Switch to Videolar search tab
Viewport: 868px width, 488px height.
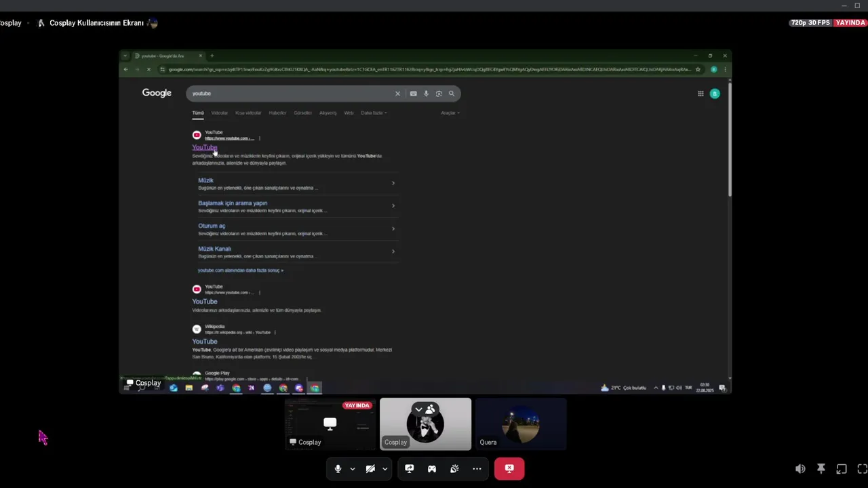(x=220, y=113)
